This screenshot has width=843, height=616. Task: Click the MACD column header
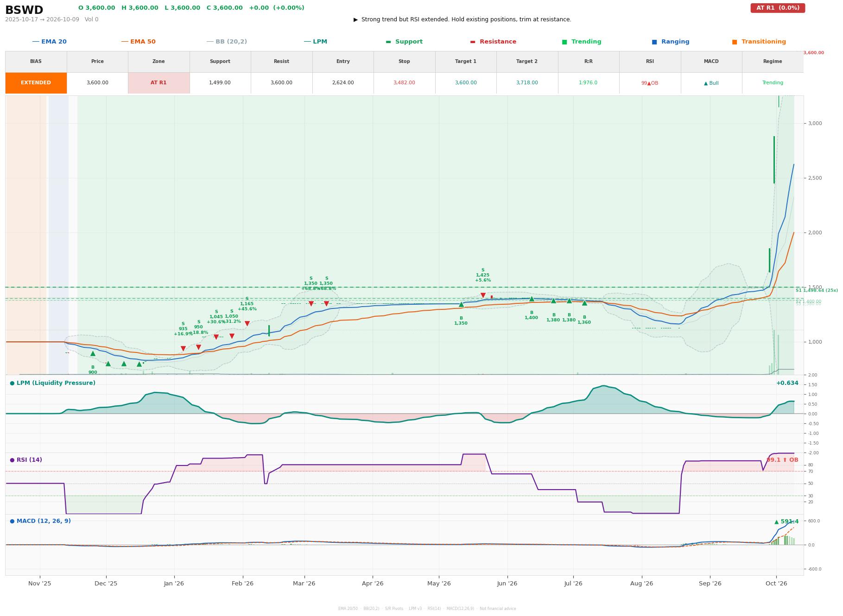click(x=711, y=62)
